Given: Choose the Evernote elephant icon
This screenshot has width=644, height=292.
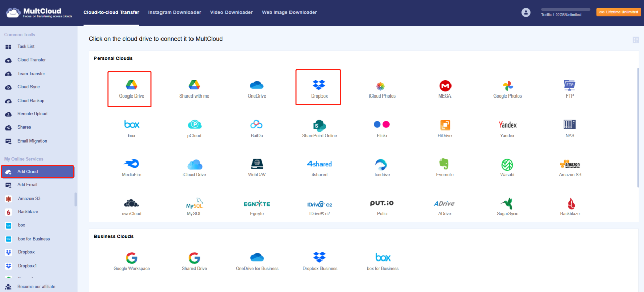Looking at the screenshot, I should click(x=445, y=165).
